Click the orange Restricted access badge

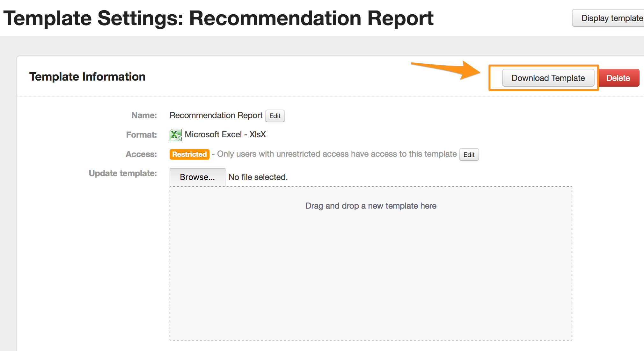(189, 154)
